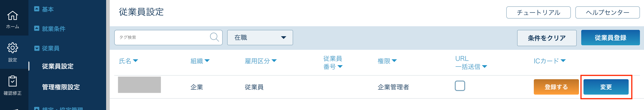This screenshot has width=644, height=110.
Task: Check the URL一括送信 checkbox in the row
Action: (460, 86)
